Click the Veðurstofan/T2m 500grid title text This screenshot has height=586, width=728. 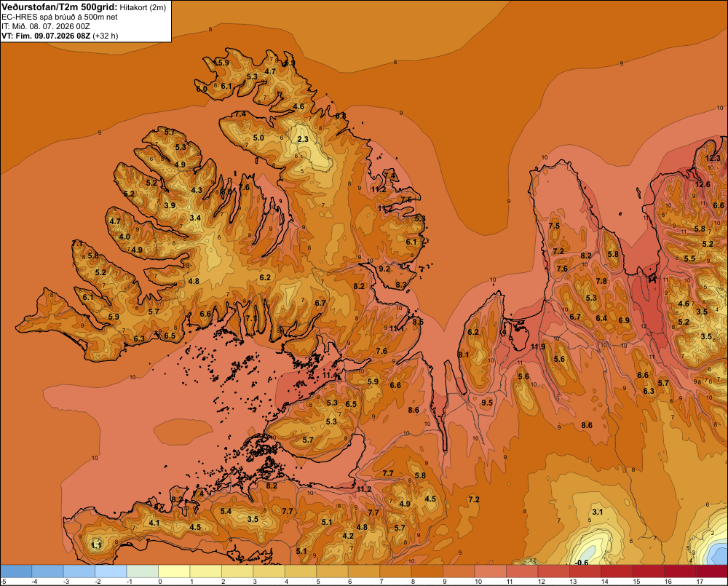click(x=60, y=7)
